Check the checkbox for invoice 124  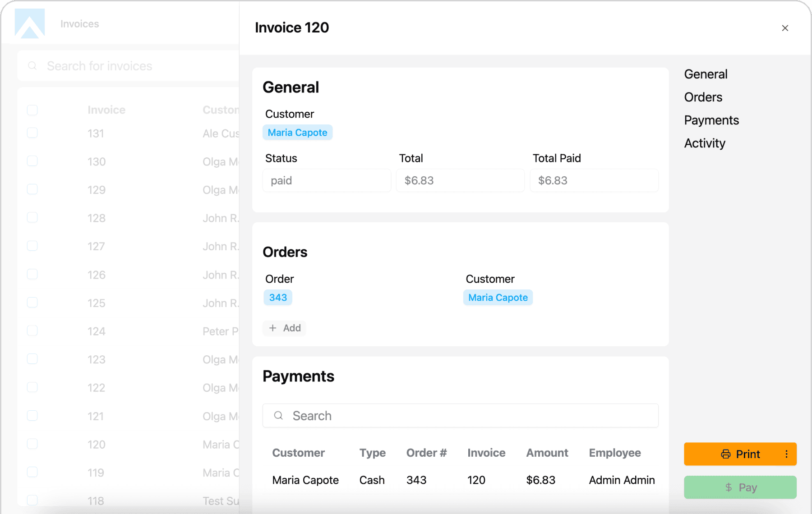(32, 330)
